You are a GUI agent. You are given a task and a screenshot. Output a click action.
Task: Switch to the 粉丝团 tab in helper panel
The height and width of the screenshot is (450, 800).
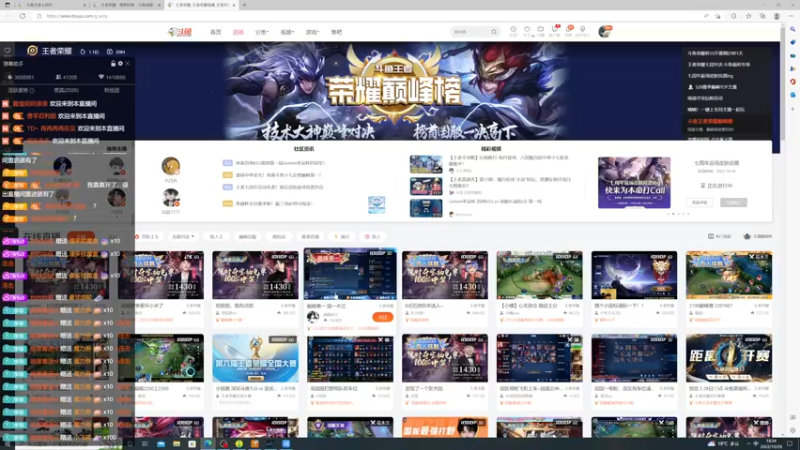coord(112,90)
